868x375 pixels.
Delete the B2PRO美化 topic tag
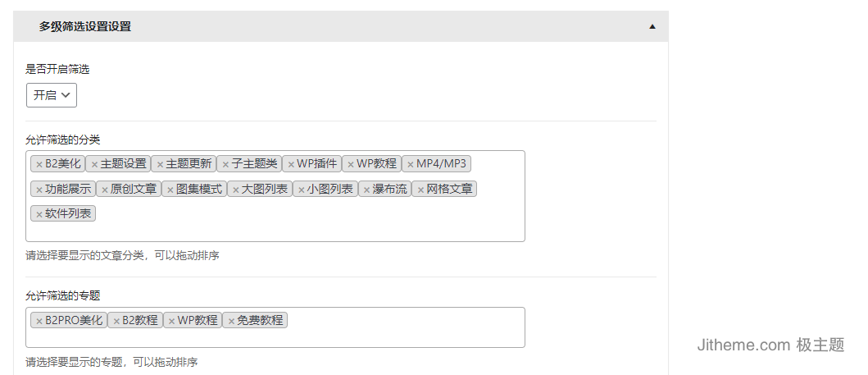pyautogui.click(x=39, y=322)
